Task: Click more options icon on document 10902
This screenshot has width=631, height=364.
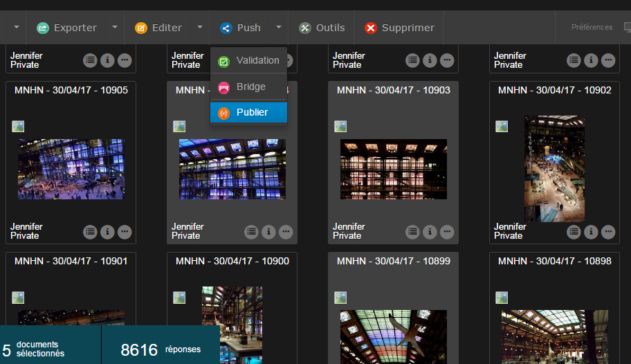Action: click(x=608, y=232)
